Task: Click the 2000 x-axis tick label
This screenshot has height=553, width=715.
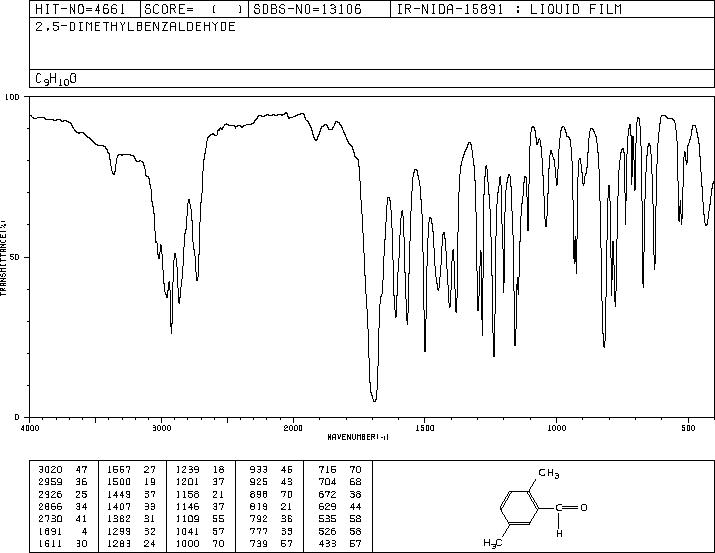Action: (x=293, y=428)
